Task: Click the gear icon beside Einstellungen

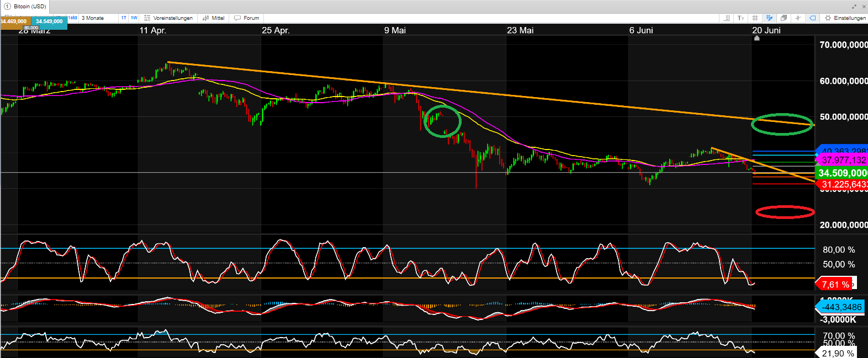Action: (x=828, y=18)
